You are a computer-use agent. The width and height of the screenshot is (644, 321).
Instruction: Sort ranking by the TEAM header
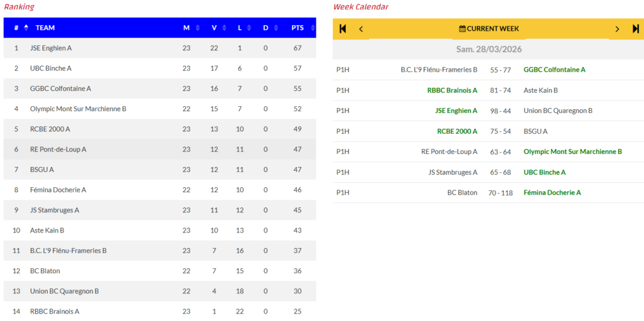tap(45, 28)
